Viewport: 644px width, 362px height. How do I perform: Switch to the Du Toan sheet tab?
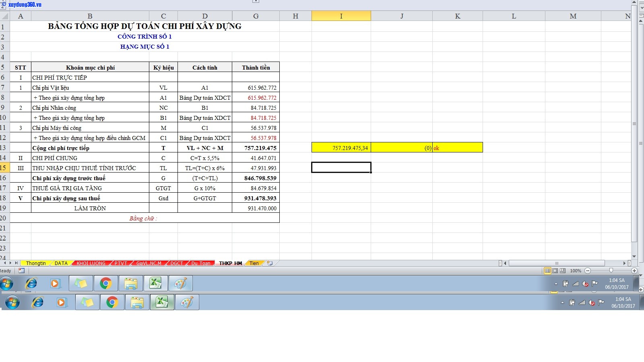(200, 263)
